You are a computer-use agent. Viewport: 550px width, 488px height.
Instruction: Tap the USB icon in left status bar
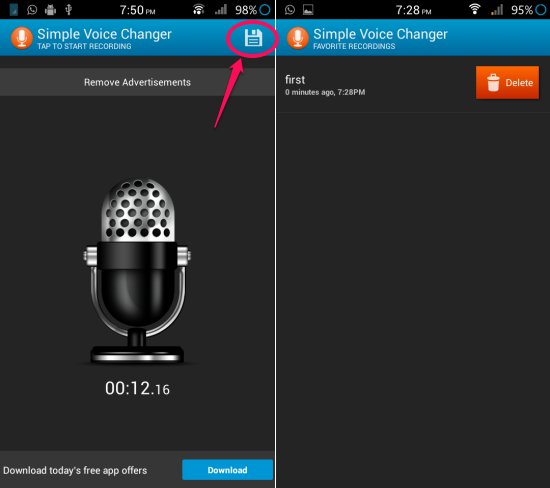click(69, 9)
